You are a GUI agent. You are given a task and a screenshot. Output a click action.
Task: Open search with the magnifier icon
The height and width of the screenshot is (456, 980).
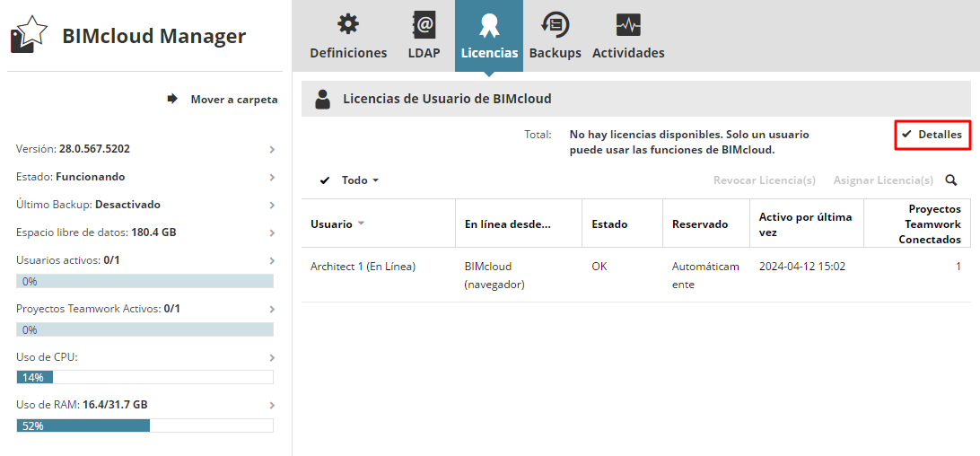tap(951, 180)
